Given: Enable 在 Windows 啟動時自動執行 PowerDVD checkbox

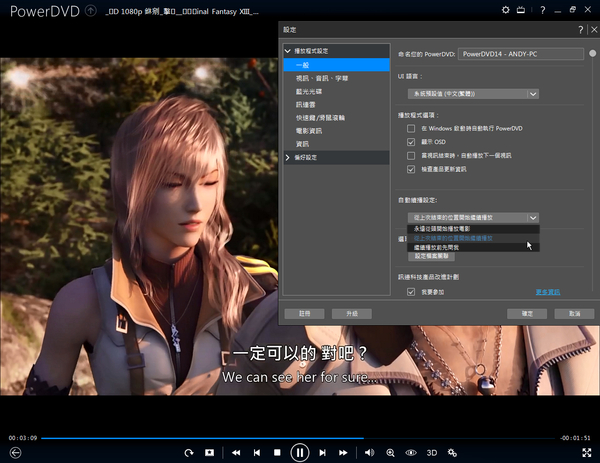Looking at the screenshot, I should (411, 129).
